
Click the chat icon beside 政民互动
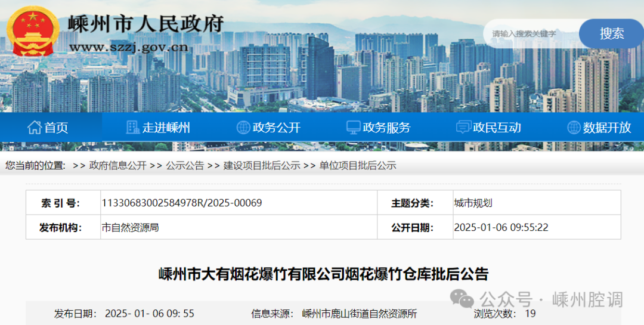pos(463,127)
